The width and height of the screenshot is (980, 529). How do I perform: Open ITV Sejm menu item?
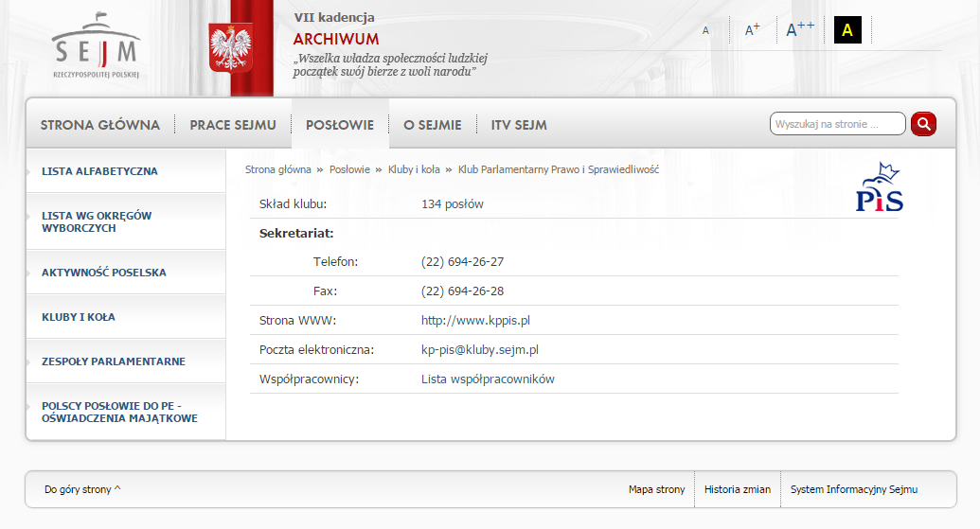519,125
